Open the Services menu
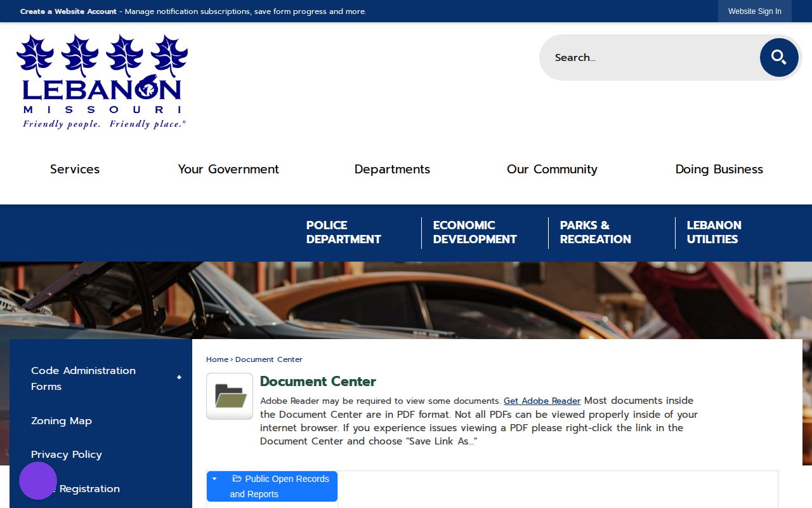Viewport: 812px width, 508px height. (75, 169)
